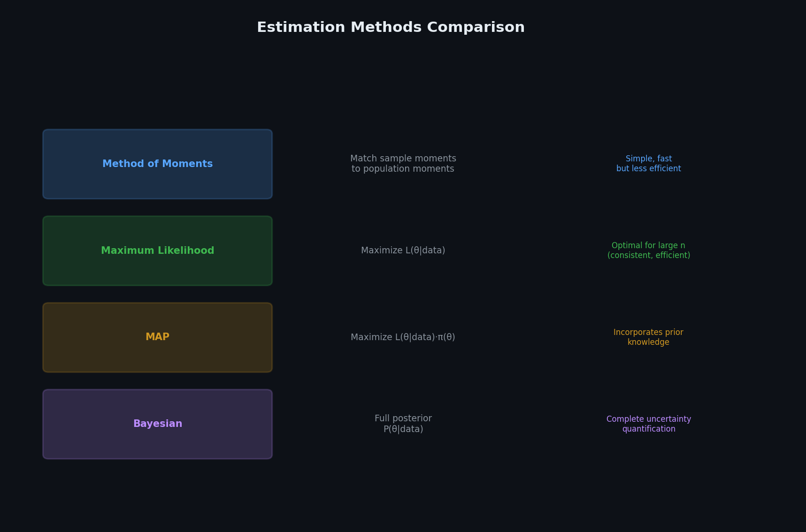
Task: Click the 'Full posterior P(θ|data)' description
Action: (x=403, y=424)
